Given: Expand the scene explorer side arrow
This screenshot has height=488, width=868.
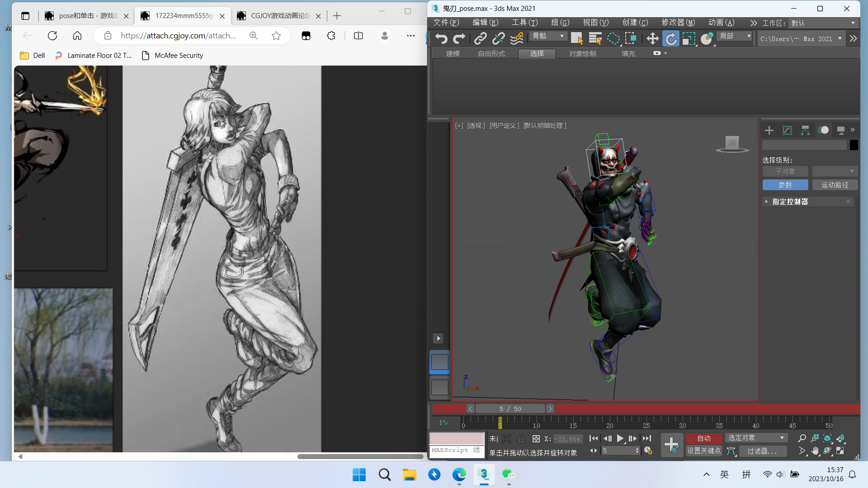Looking at the screenshot, I should pyautogui.click(x=438, y=338).
